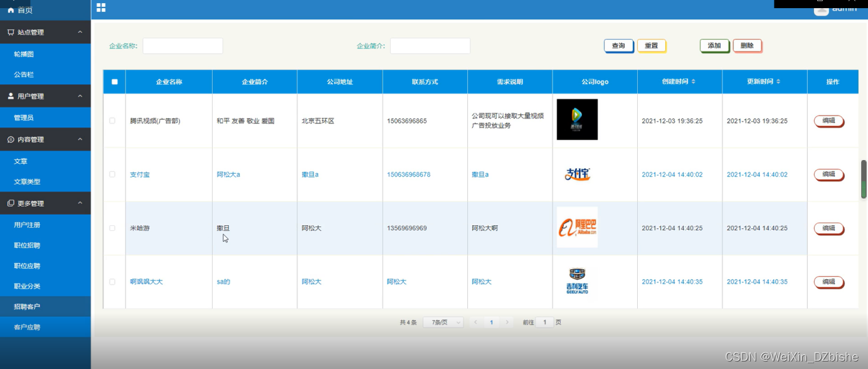Open 职业分类 in the sidebar

point(45,286)
